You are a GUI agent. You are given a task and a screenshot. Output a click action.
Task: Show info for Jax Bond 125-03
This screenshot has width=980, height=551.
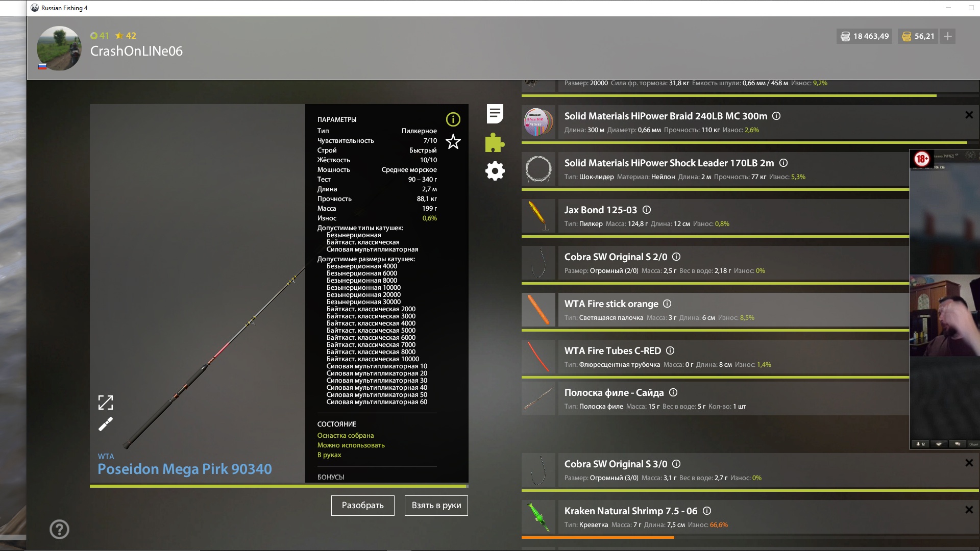pyautogui.click(x=647, y=210)
